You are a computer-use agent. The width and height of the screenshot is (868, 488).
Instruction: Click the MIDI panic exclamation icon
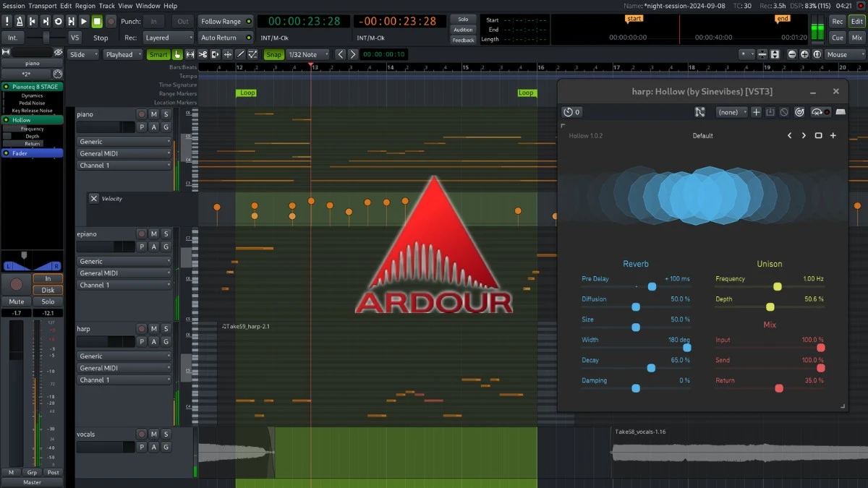8,21
